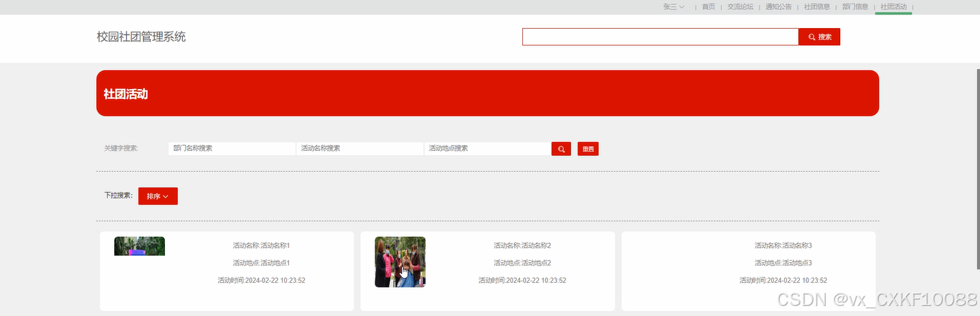Viewport: 980px width, 316px height.
Task: Click the 活动时间 line of 活动名称2 card
Action: 522,280
